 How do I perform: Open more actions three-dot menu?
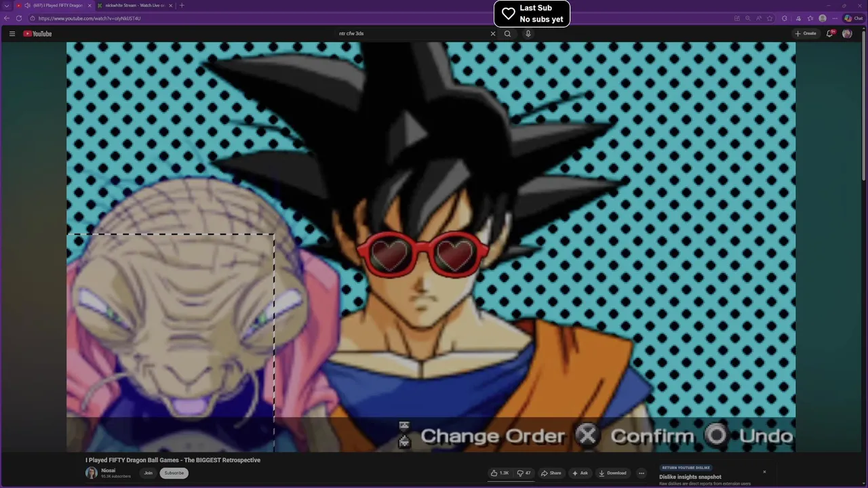coord(642,473)
